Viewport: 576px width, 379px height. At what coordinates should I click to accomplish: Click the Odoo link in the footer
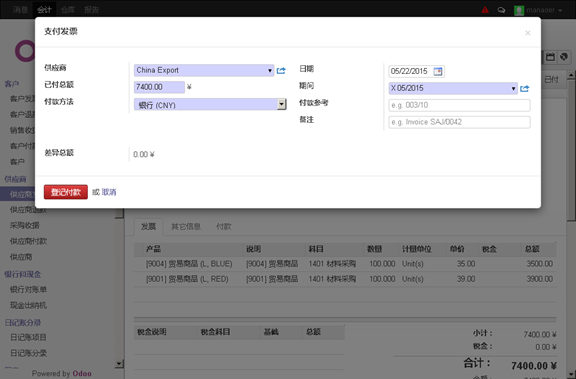[x=82, y=373]
